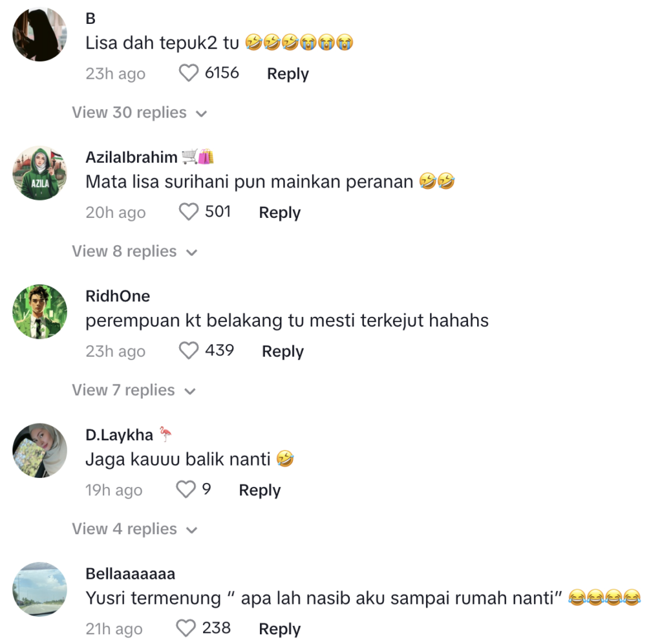Reply to B's comment
This screenshot has height=644, width=662.
coord(288,74)
